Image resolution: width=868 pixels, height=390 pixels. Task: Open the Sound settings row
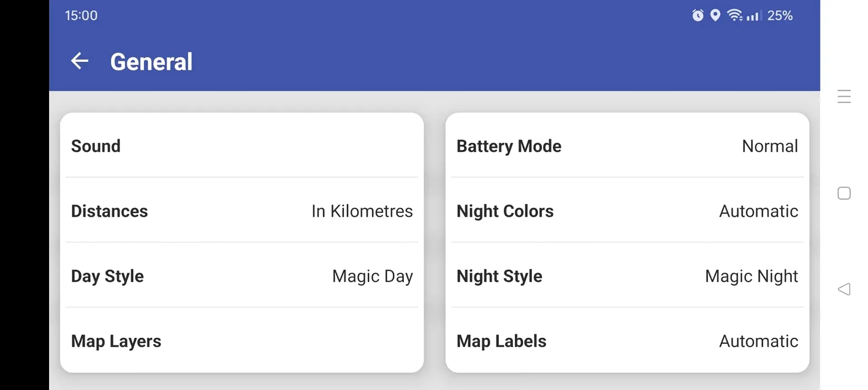tap(242, 146)
